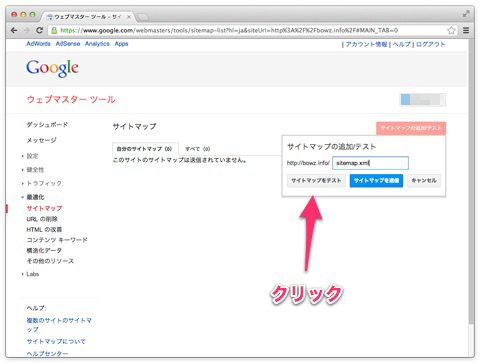
Task: Switch to すべて (0) tab
Action: pyautogui.click(x=198, y=149)
